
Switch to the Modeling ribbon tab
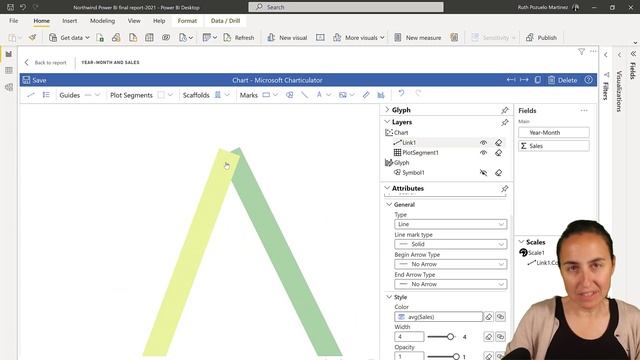click(102, 21)
